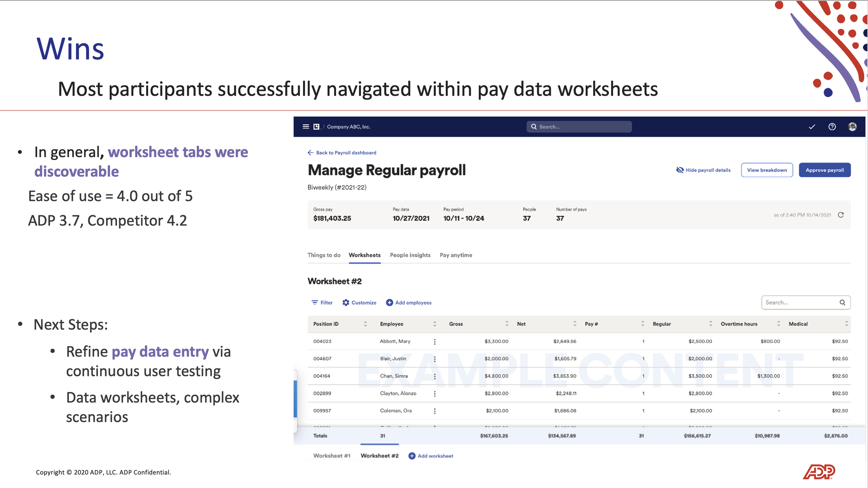Open the help question mark icon
This screenshot has width=868, height=488.
pos(832,127)
